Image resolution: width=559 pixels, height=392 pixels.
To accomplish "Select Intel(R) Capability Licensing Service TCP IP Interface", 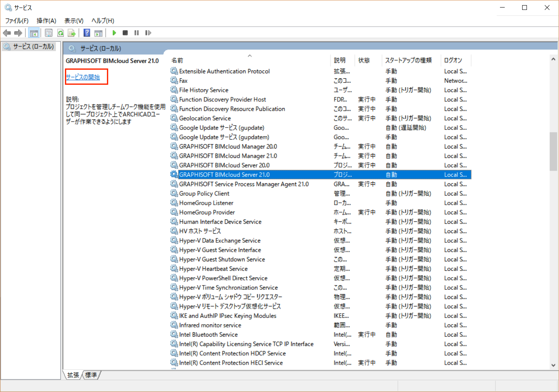I will tap(321, 344).
